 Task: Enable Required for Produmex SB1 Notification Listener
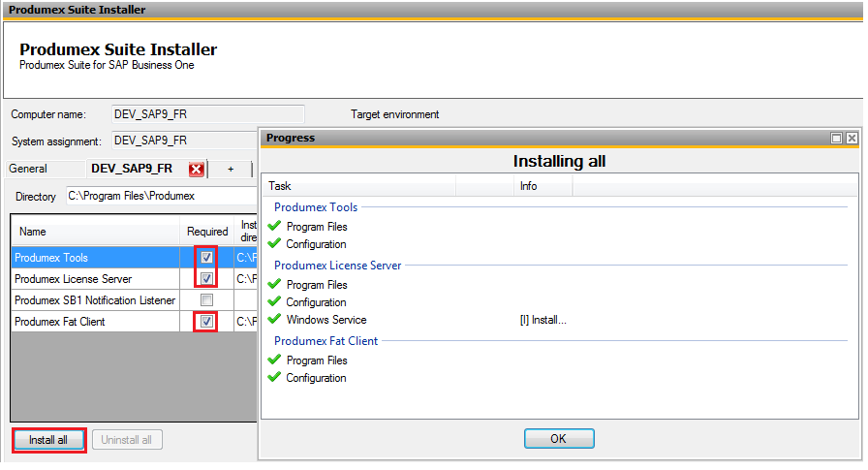coord(206,300)
